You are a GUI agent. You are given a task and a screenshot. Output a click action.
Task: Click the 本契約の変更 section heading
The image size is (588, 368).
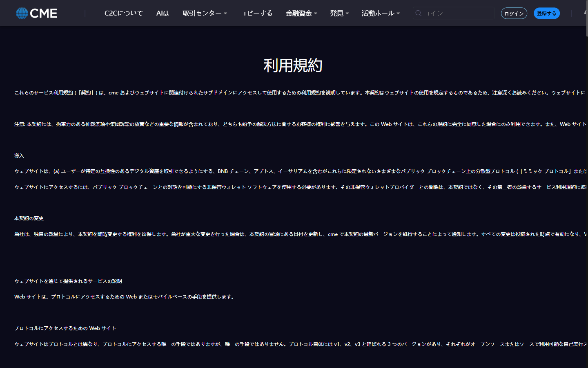click(29, 218)
